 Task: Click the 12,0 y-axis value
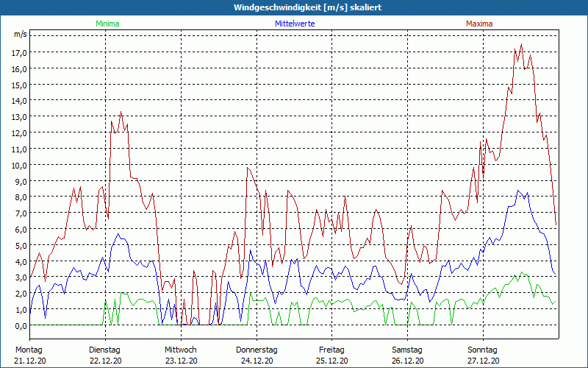pos(19,133)
